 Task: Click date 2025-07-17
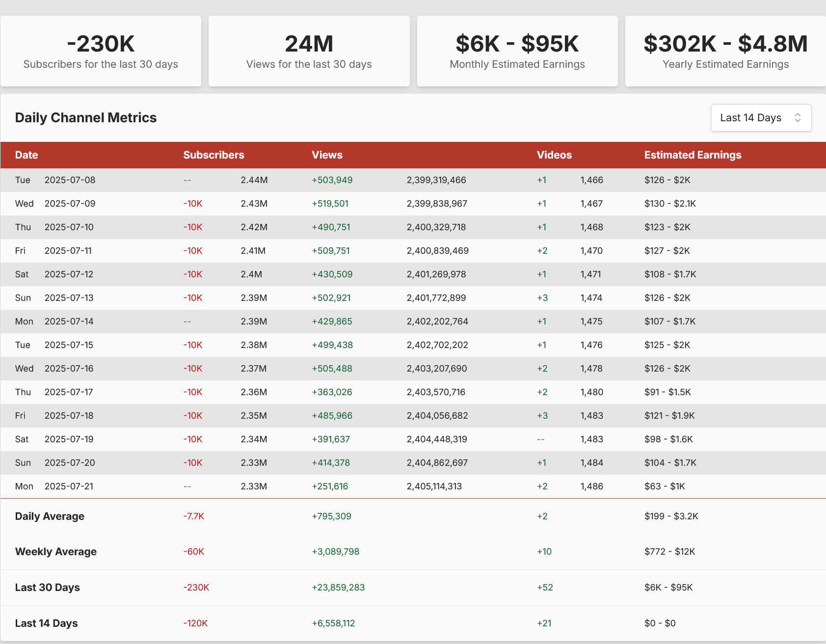(x=69, y=392)
